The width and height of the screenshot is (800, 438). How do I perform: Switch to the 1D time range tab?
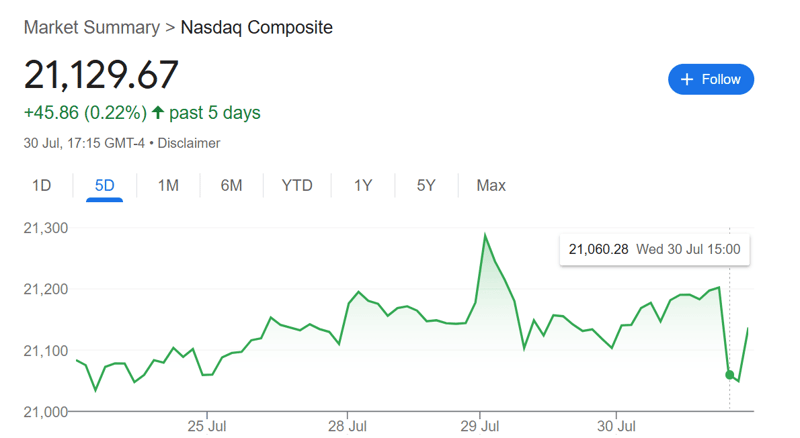[x=41, y=185]
